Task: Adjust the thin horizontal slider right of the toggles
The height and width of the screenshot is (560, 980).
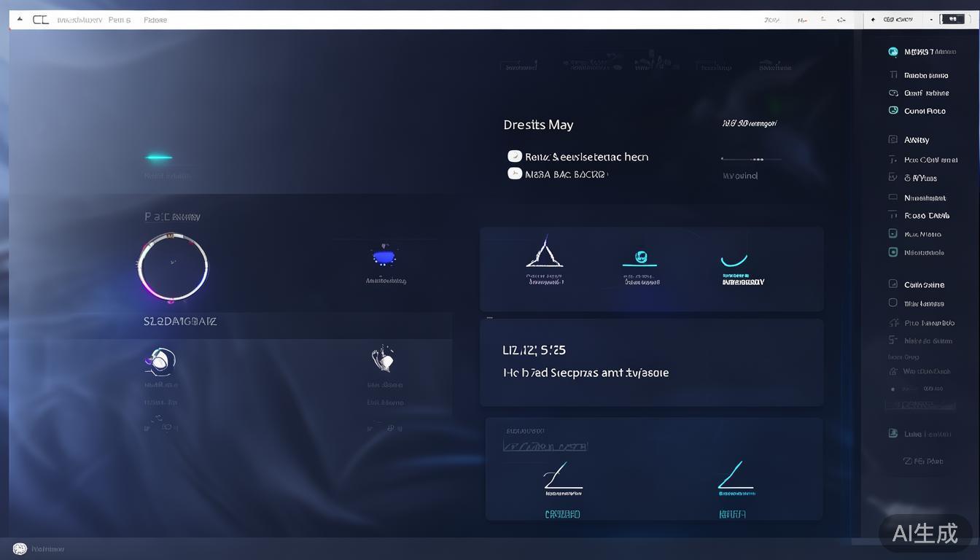Action: pyautogui.click(x=751, y=158)
